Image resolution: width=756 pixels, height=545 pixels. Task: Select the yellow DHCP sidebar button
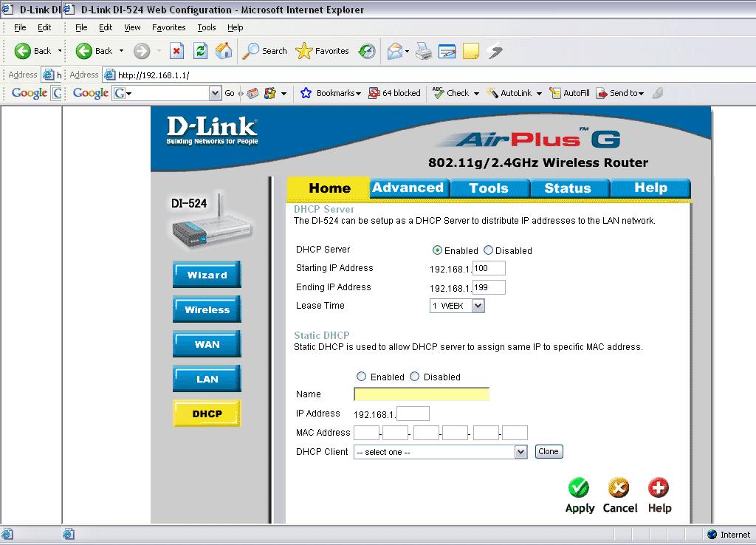(207, 414)
